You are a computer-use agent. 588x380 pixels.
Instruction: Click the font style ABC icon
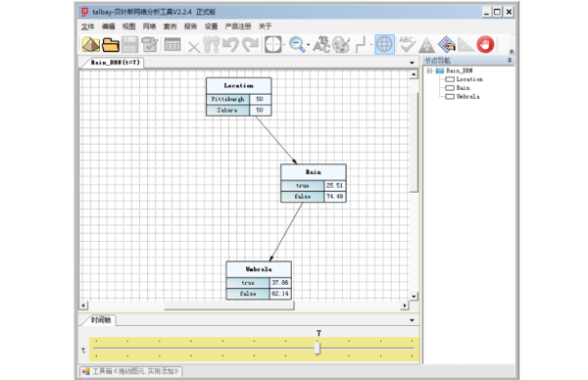(x=321, y=45)
